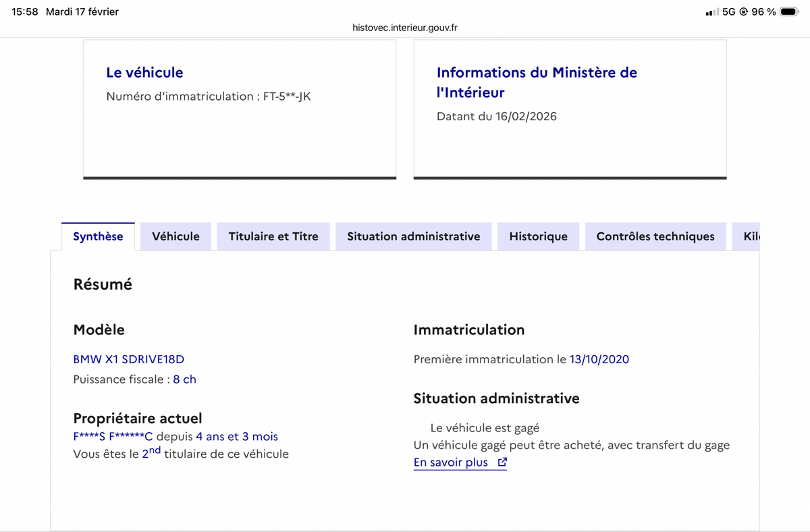Click the external link icon after En savoir plus
810x532 pixels.
(x=502, y=462)
